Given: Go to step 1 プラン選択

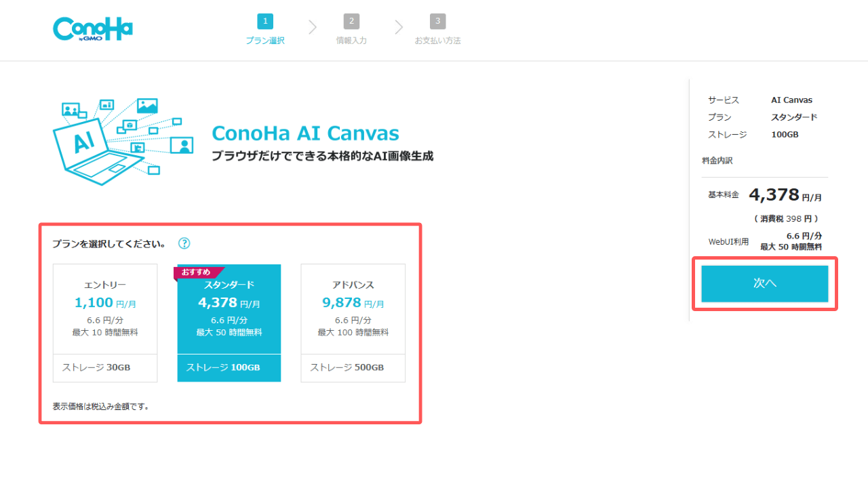Looking at the screenshot, I should (x=265, y=30).
